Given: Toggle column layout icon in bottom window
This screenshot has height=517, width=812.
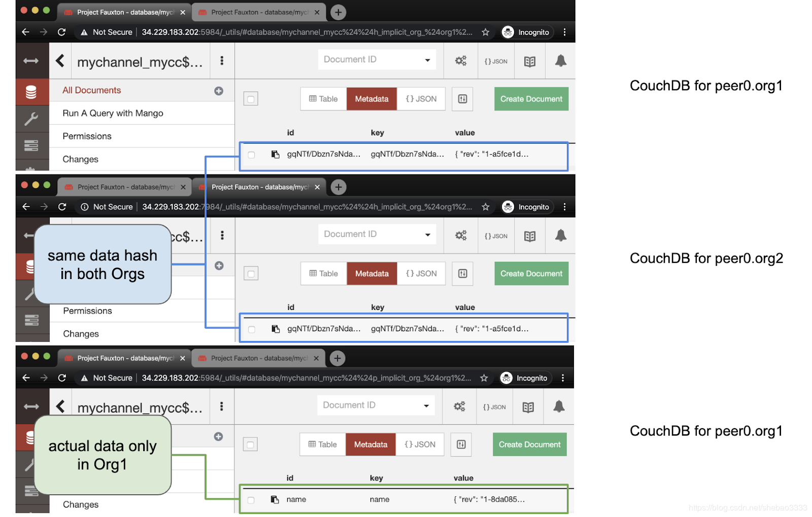Looking at the screenshot, I should point(461,444).
